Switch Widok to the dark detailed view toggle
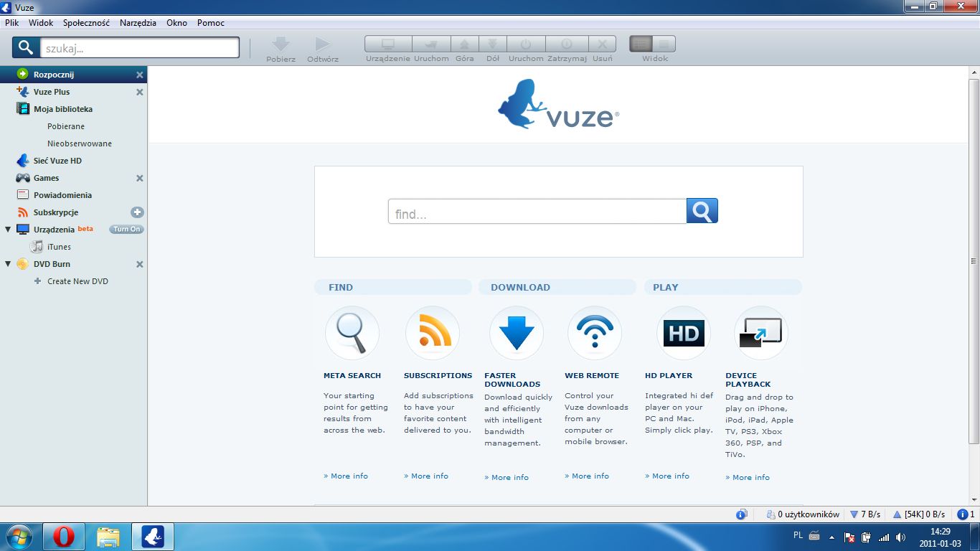This screenshot has width=980, height=551. point(641,44)
